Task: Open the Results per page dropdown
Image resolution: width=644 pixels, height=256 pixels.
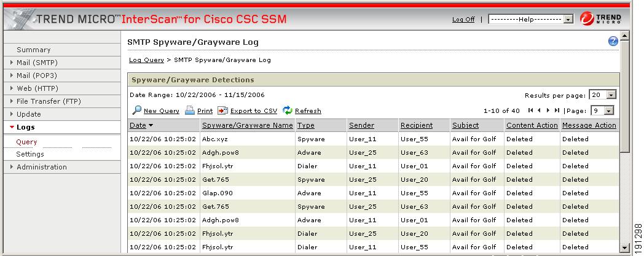Action: coord(602,95)
